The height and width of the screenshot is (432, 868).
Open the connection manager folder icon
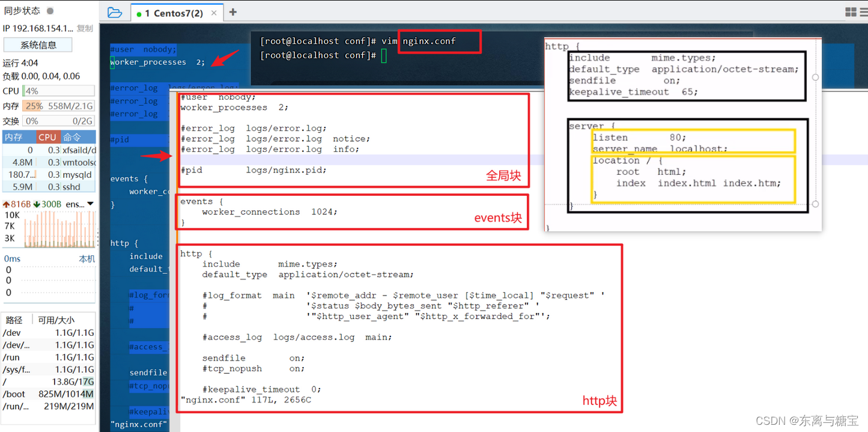114,13
